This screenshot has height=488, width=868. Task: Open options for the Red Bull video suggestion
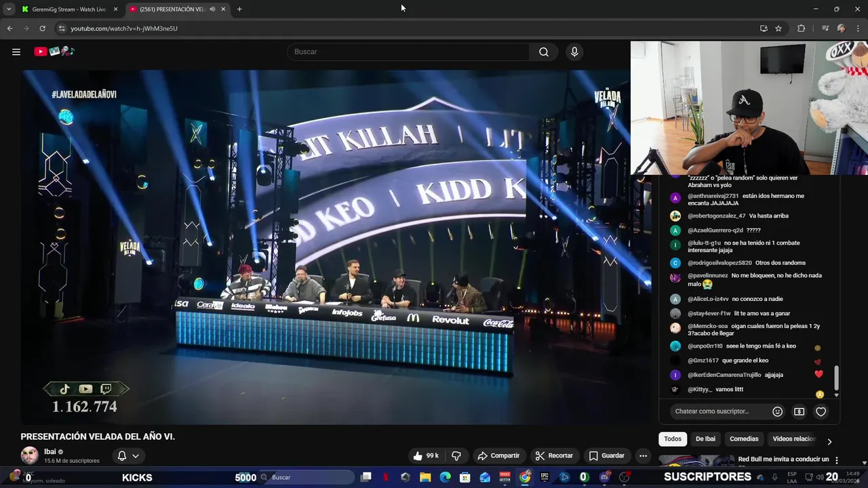(837, 460)
